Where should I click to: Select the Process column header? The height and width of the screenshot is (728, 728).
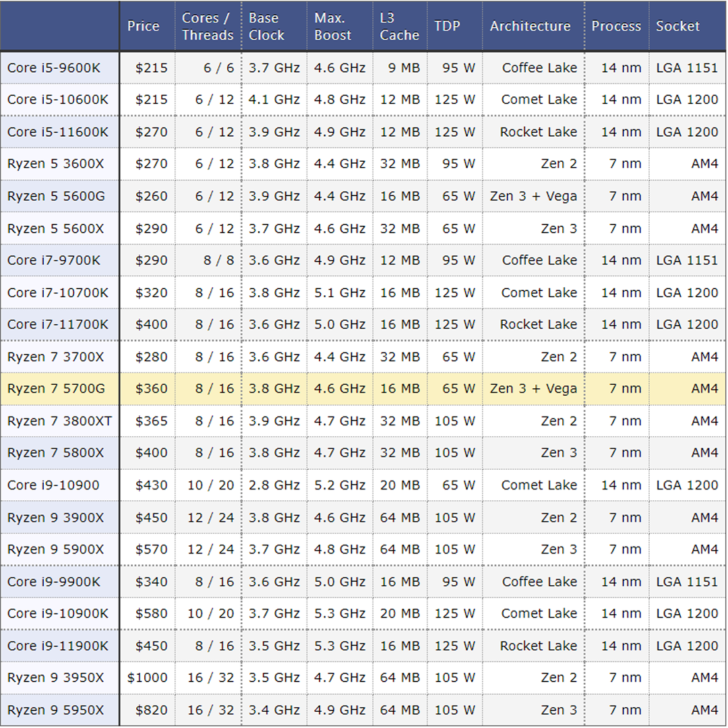coord(616,26)
